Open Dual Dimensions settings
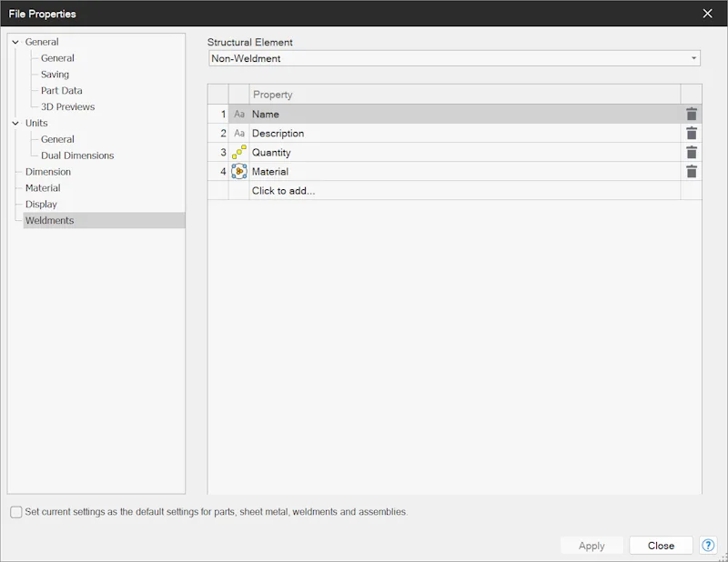Screen dimensions: 728x562 click(x=77, y=156)
